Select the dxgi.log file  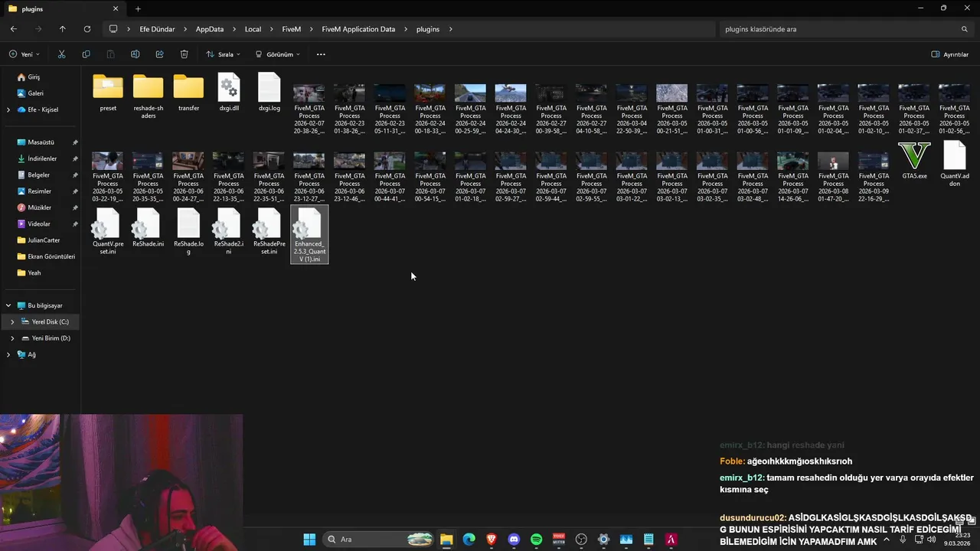[x=269, y=93]
